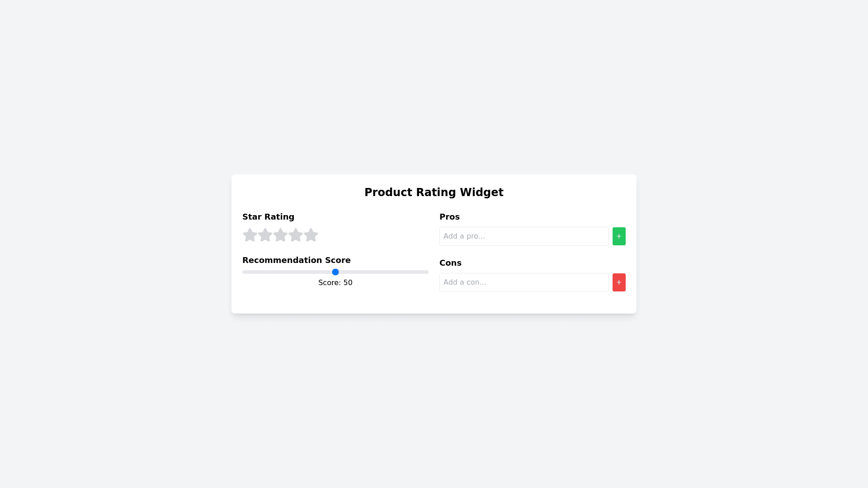Click the "Star Rating" heading
This screenshot has height=488, width=868.
268,217
